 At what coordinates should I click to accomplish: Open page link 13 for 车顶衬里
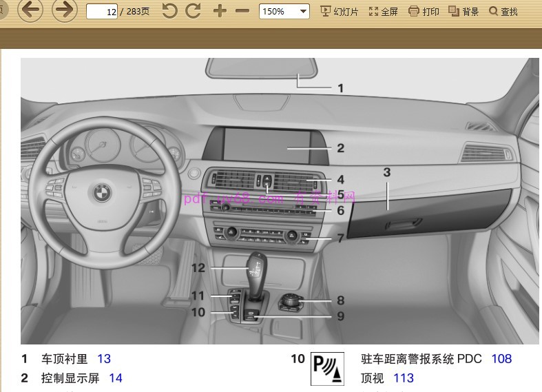click(x=104, y=359)
